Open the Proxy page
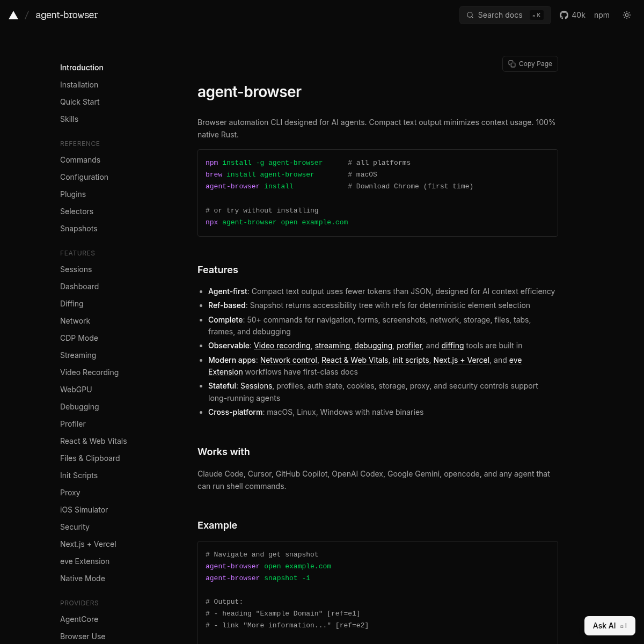Image resolution: width=644 pixels, height=644 pixels. [x=70, y=493]
